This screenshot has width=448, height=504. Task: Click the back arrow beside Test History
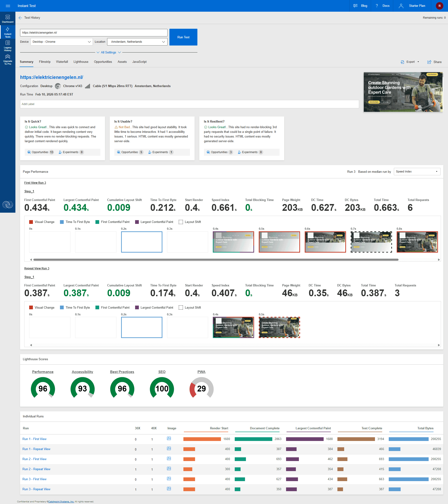click(x=20, y=18)
